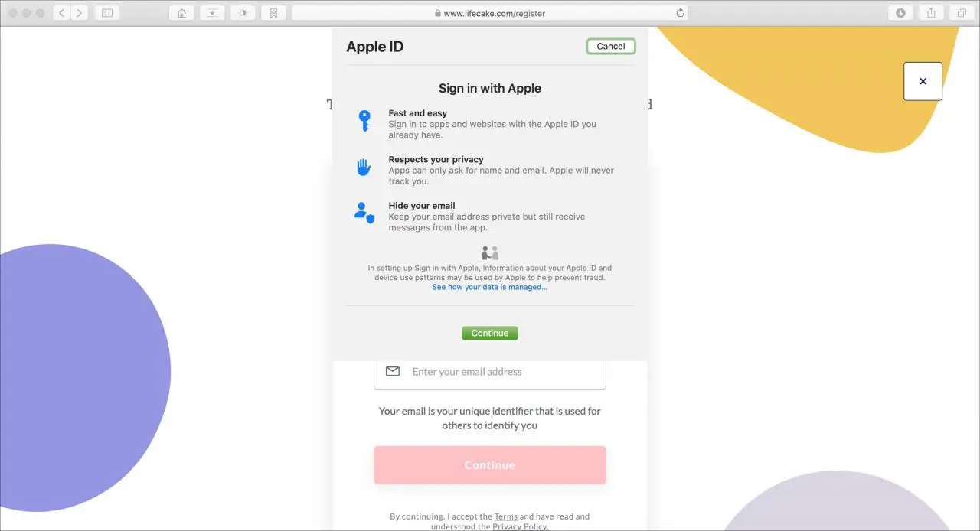This screenshot has height=531, width=980.
Task: Reload the page using the refresh icon
Action: coord(680,13)
